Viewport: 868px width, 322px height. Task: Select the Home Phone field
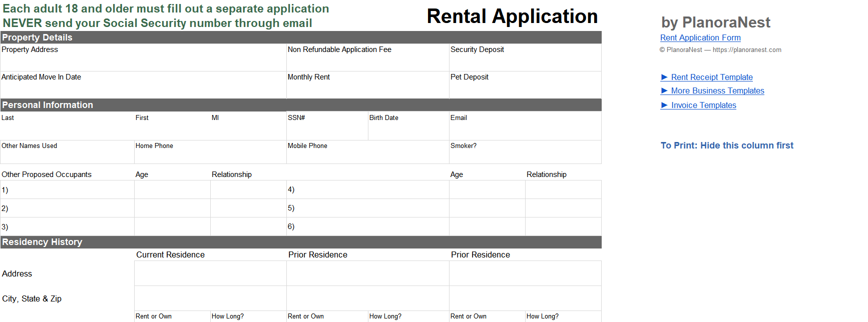pos(210,152)
